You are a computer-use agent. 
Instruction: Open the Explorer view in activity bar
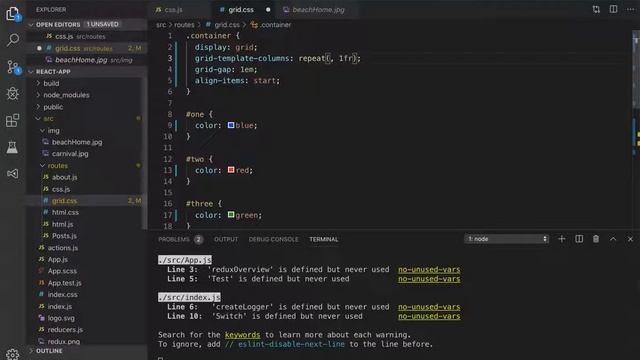[13, 13]
